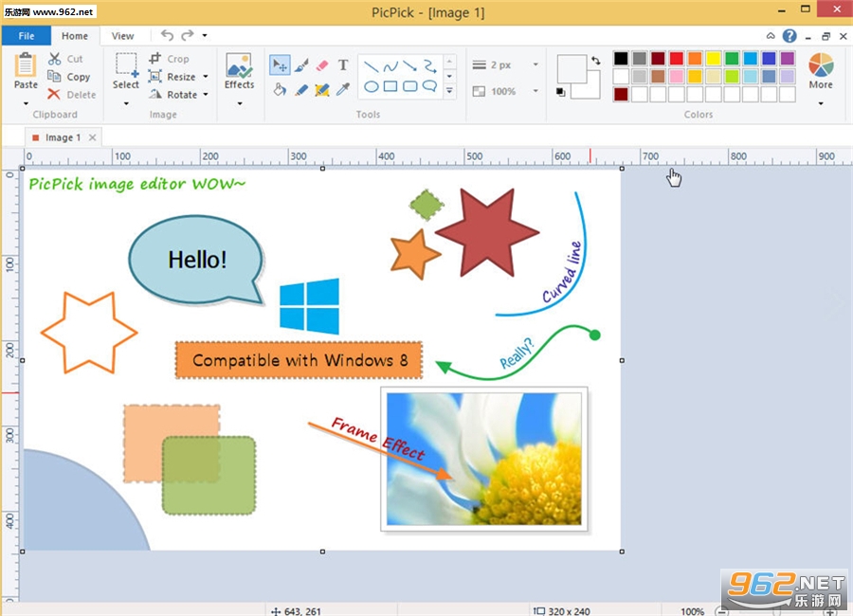
Task: Choose the ellipse shape
Action: [x=371, y=86]
